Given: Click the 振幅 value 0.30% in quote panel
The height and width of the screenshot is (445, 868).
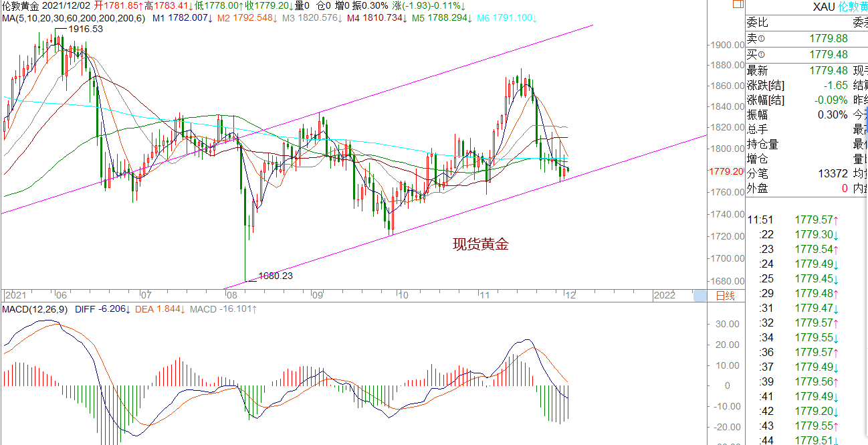Looking at the screenshot, I should (833, 114).
